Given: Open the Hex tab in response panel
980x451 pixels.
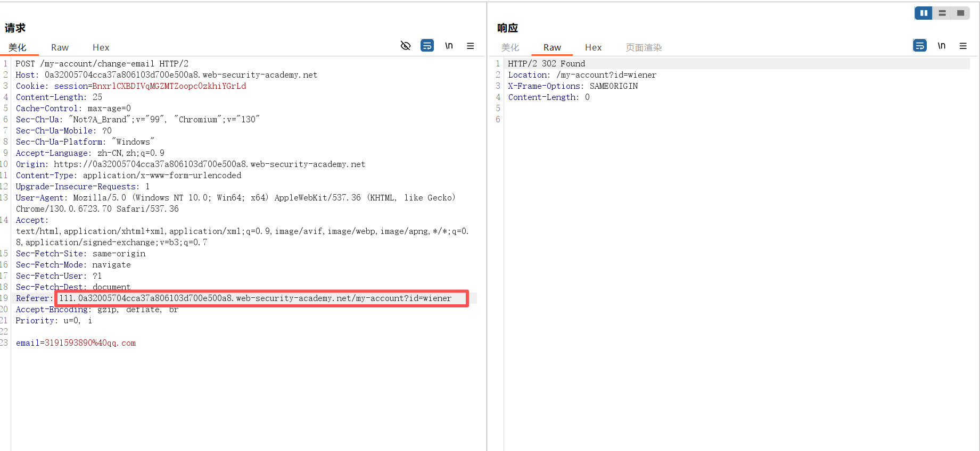Looking at the screenshot, I should coord(593,47).
